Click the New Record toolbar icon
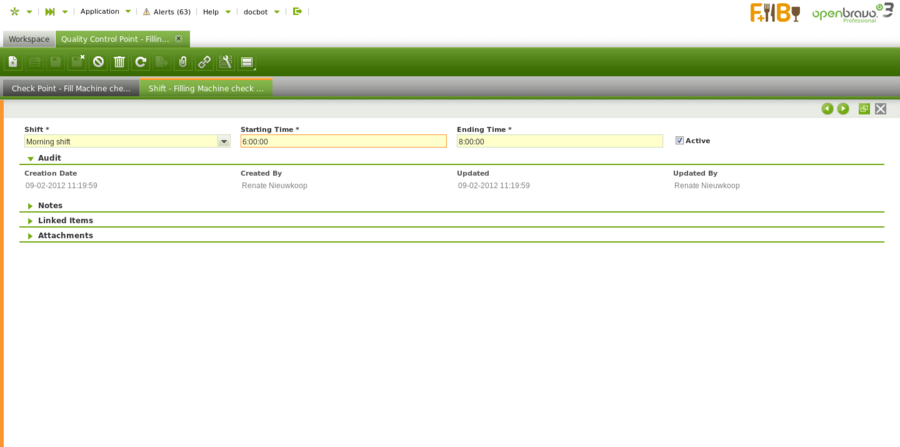Screen dimensions: 900x447 coord(13,62)
